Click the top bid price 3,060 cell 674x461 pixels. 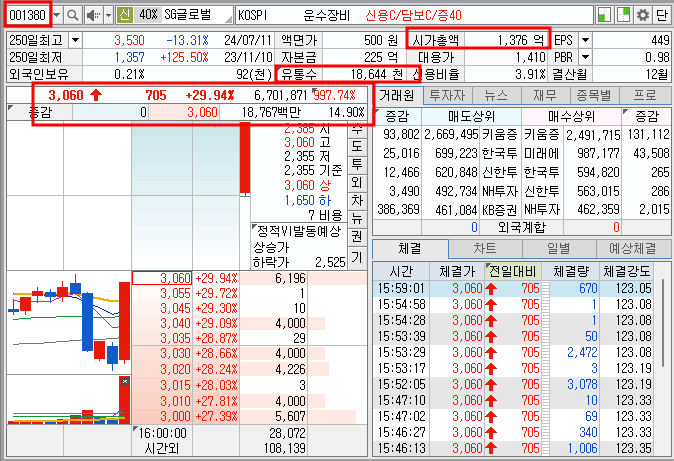point(162,278)
